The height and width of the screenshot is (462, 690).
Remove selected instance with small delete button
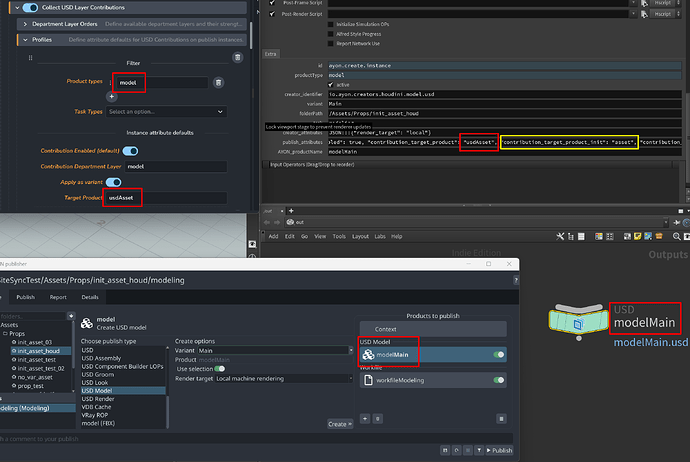click(x=378, y=419)
